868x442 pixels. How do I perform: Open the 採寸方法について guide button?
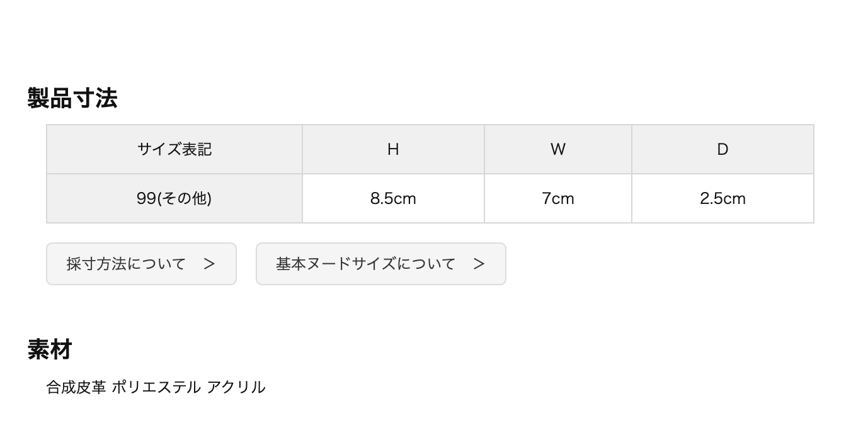[x=141, y=264]
